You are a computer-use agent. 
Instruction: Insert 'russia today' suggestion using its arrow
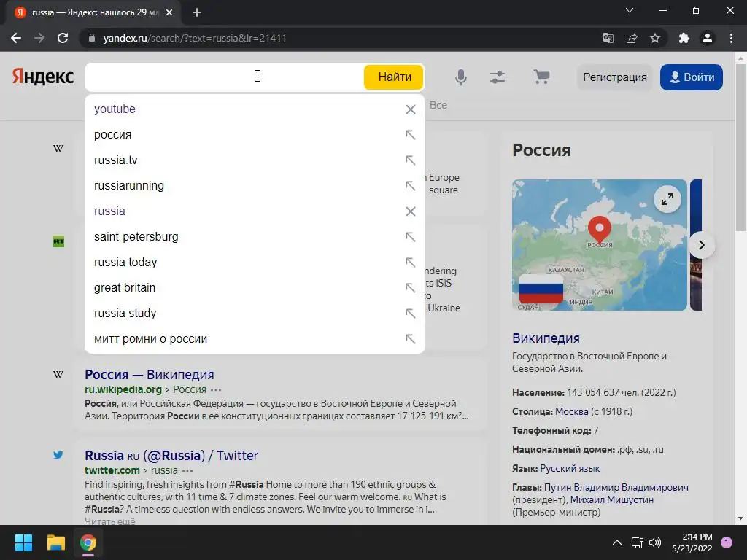click(x=410, y=262)
